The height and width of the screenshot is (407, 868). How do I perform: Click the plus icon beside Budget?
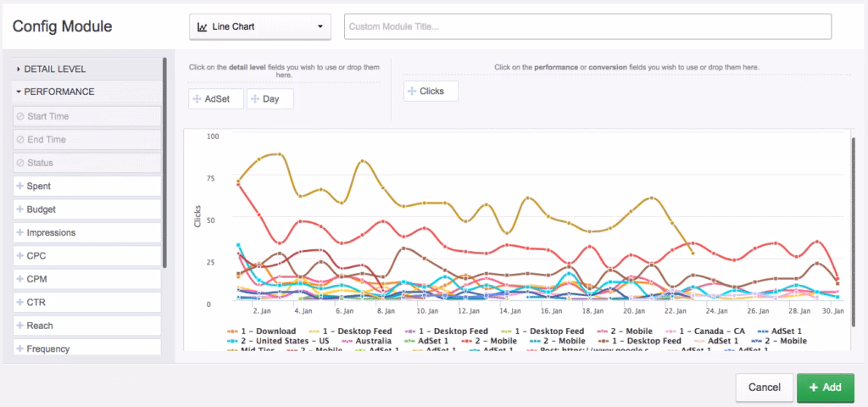point(19,209)
